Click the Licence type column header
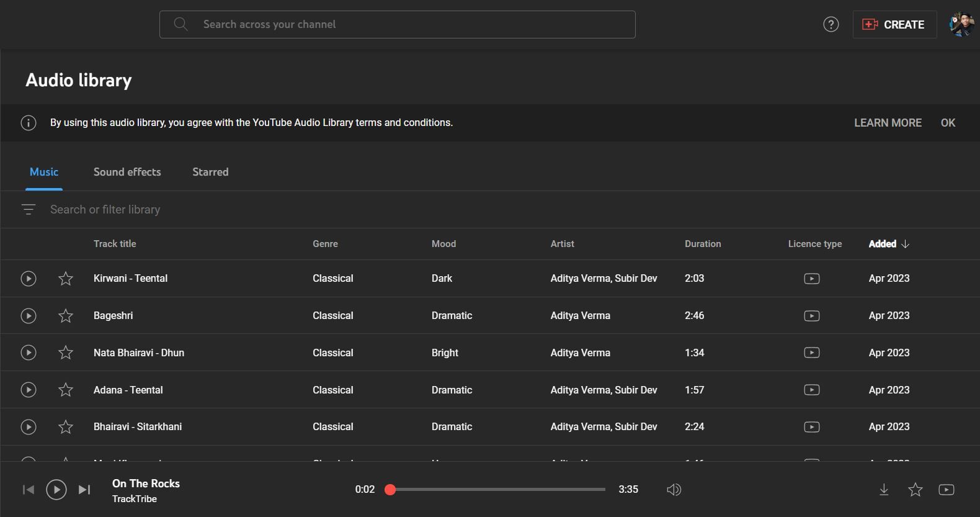The height and width of the screenshot is (517, 980). pyautogui.click(x=815, y=244)
